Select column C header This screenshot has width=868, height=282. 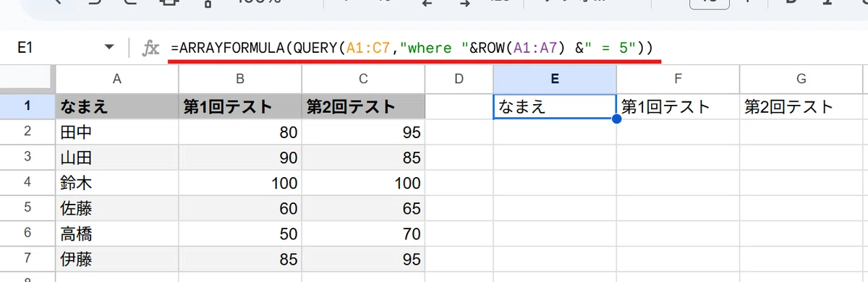[363, 80]
